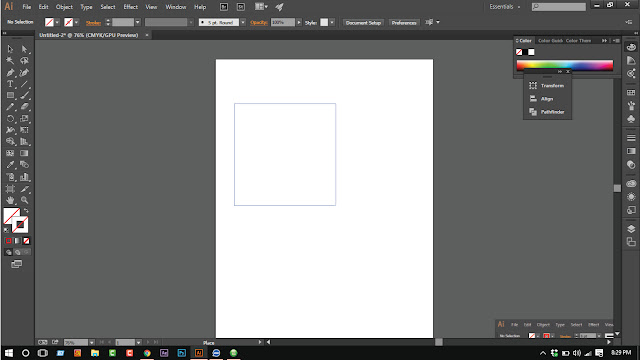Click the GPU performance rocket icon
Screen dimensions: 640x360
coord(280,7)
